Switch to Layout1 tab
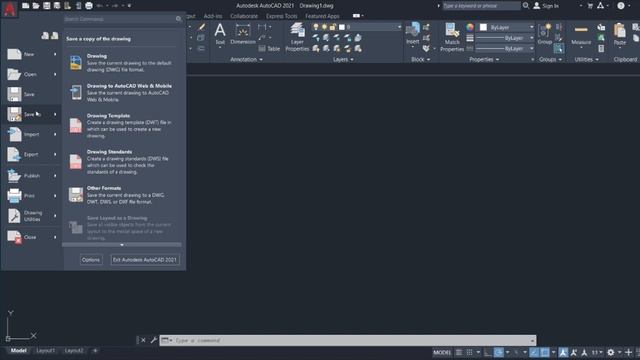Viewport: 640px width, 360px height. click(45, 351)
